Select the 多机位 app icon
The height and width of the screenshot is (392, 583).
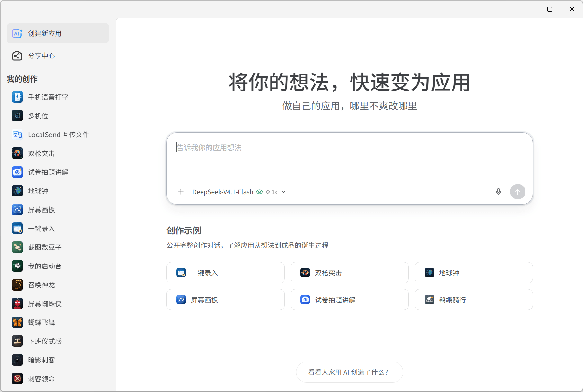tap(17, 116)
